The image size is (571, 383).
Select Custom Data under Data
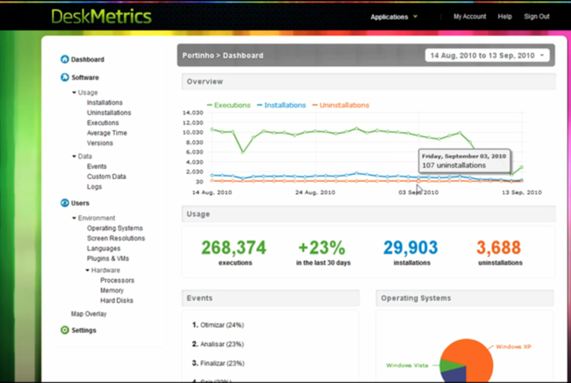(x=106, y=176)
